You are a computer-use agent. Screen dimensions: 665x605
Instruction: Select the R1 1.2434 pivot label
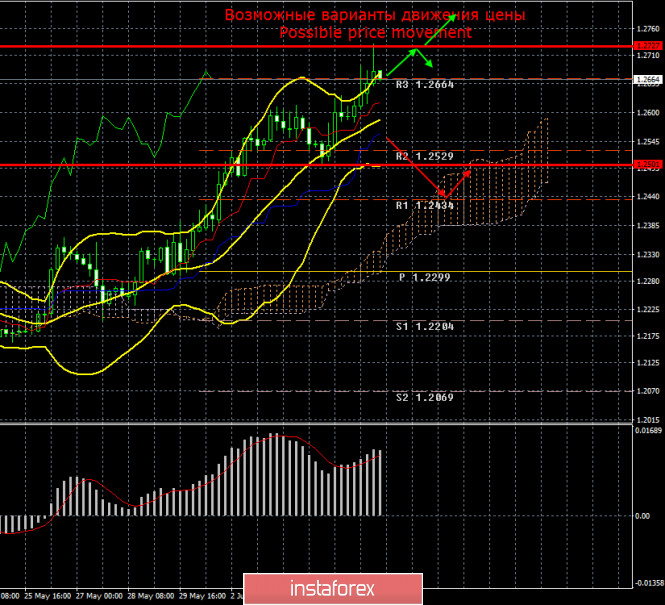point(425,205)
